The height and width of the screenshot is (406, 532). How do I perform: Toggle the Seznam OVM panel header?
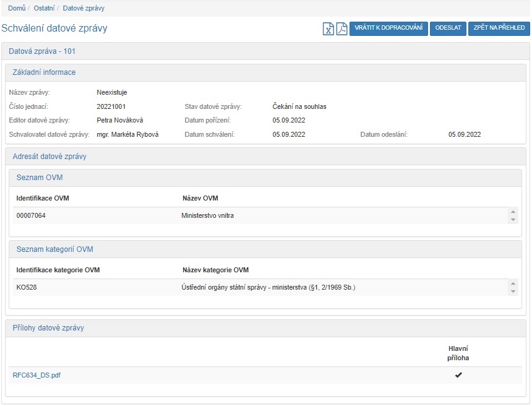(x=40, y=178)
